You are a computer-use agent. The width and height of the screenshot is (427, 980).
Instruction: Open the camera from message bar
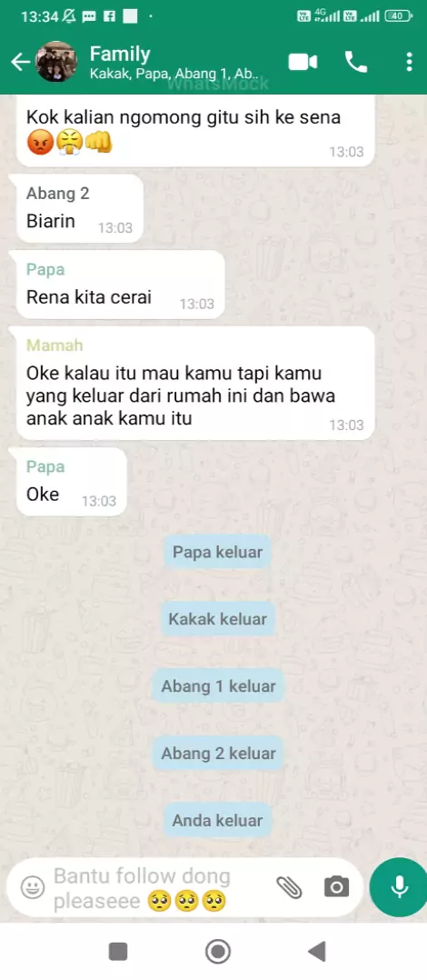pyautogui.click(x=336, y=887)
